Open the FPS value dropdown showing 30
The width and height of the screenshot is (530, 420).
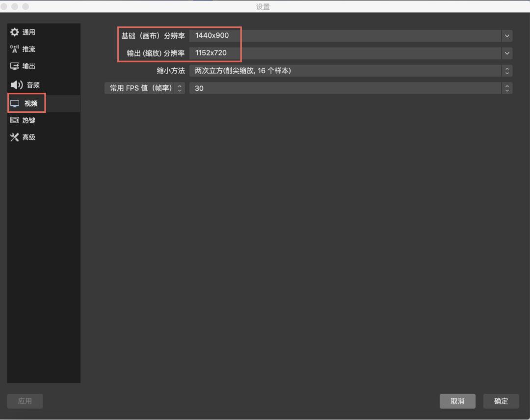[x=344, y=88]
